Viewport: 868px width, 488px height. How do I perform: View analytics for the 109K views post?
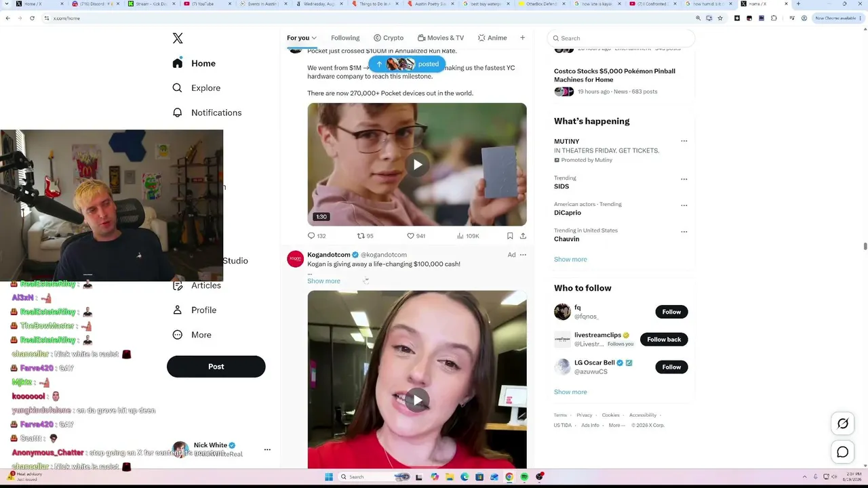pos(468,236)
